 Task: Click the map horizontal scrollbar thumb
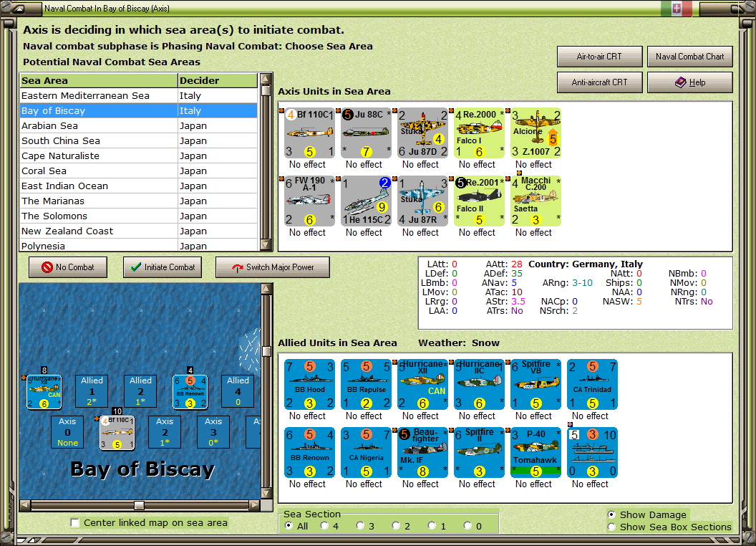(139, 505)
